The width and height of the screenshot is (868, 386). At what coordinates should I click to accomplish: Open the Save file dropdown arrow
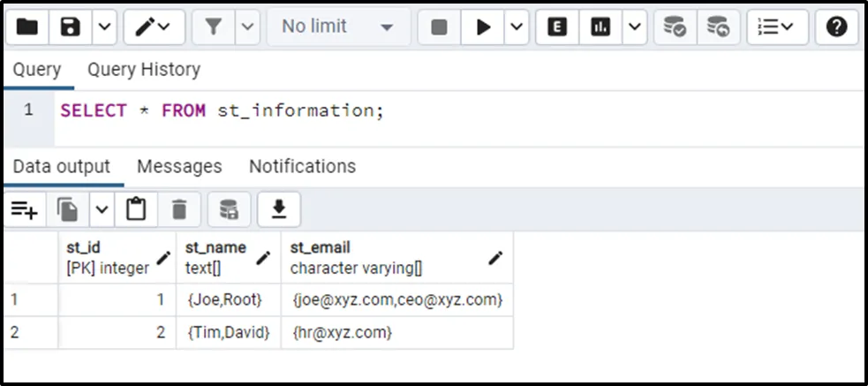click(103, 27)
